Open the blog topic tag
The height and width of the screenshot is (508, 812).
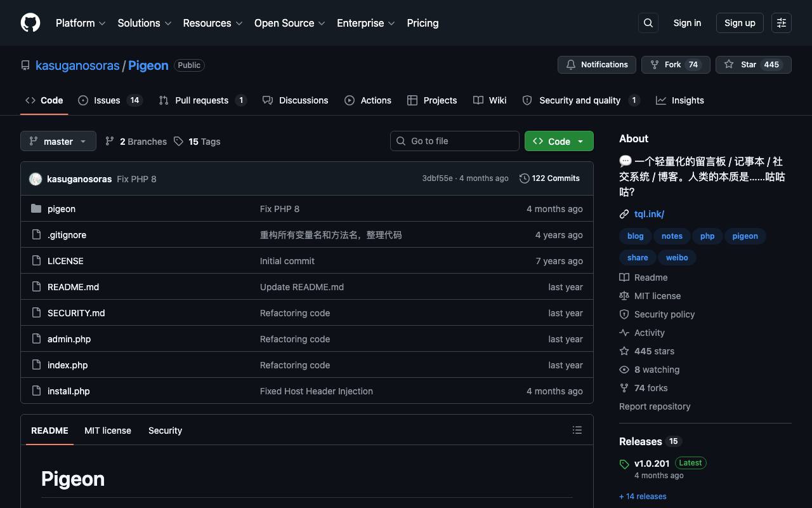pos(635,236)
